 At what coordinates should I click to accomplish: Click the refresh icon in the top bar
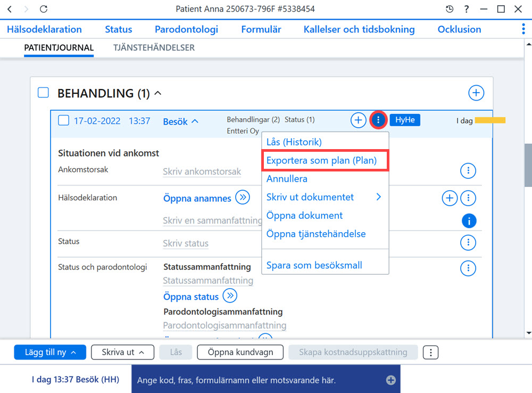tap(44, 9)
